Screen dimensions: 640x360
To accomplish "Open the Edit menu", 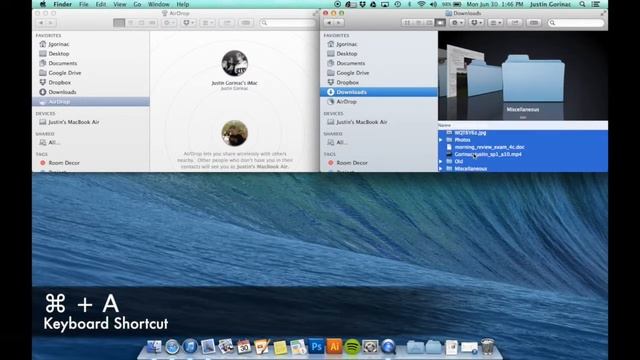I will click(101, 4).
